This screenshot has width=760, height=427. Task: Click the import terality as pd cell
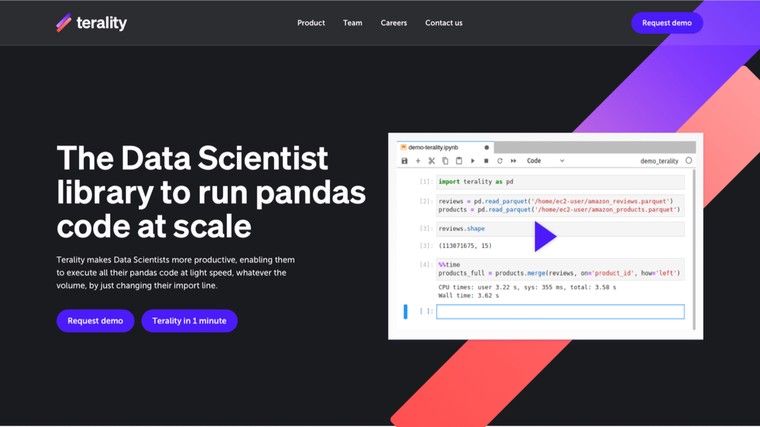click(560, 182)
